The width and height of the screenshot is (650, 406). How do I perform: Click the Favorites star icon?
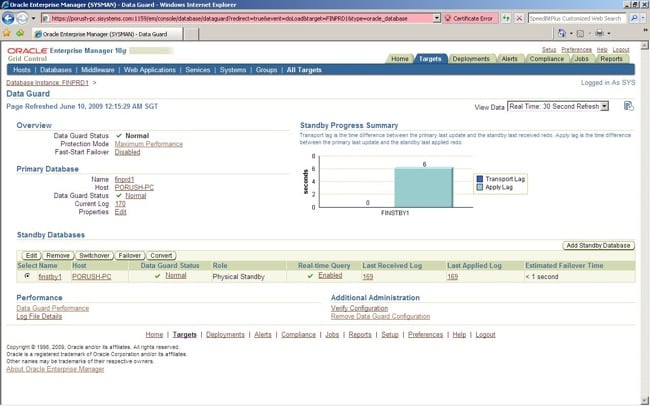click(7, 33)
